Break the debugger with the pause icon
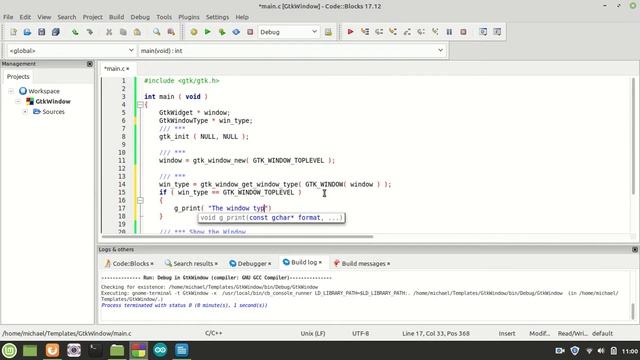640x360 pixels. [x=449, y=32]
